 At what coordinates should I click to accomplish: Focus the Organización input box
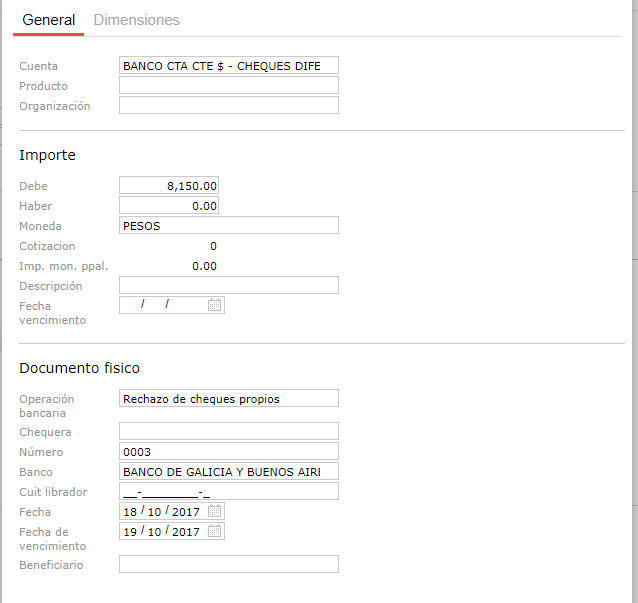click(x=228, y=106)
